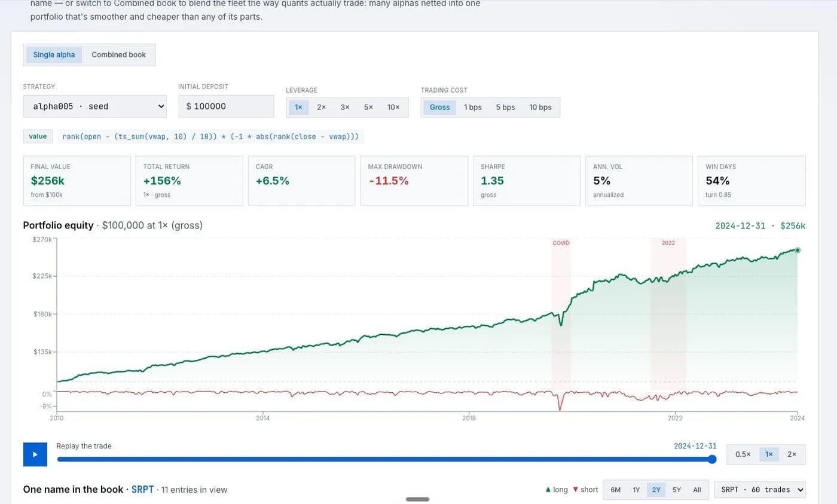Click the 2018 x-axis label
The image size is (837, 504).
click(469, 418)
